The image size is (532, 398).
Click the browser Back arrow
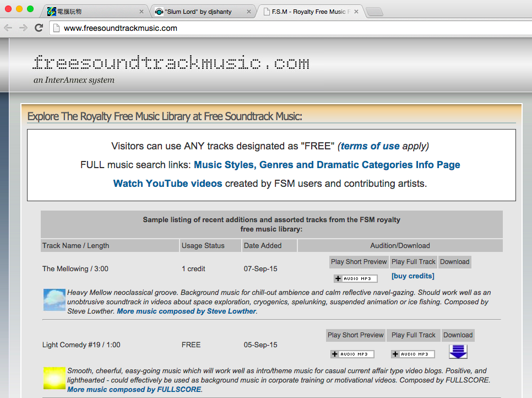pyautogui.click(x=8, y=28)
